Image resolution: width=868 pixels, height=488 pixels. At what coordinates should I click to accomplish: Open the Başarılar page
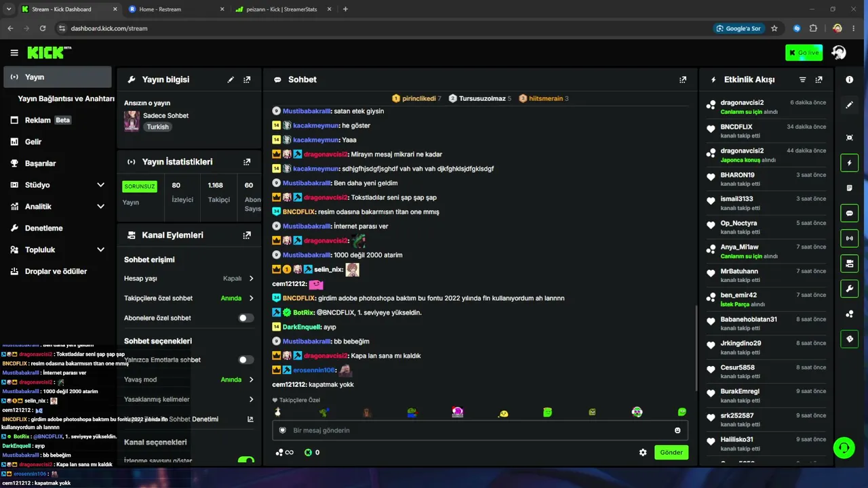pos(58,163)
